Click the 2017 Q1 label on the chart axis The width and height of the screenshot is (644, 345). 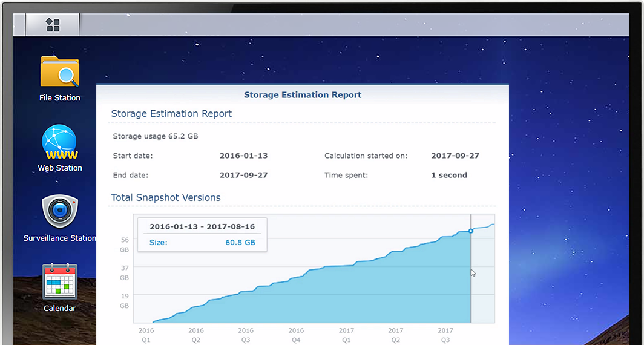click(346, 335)
